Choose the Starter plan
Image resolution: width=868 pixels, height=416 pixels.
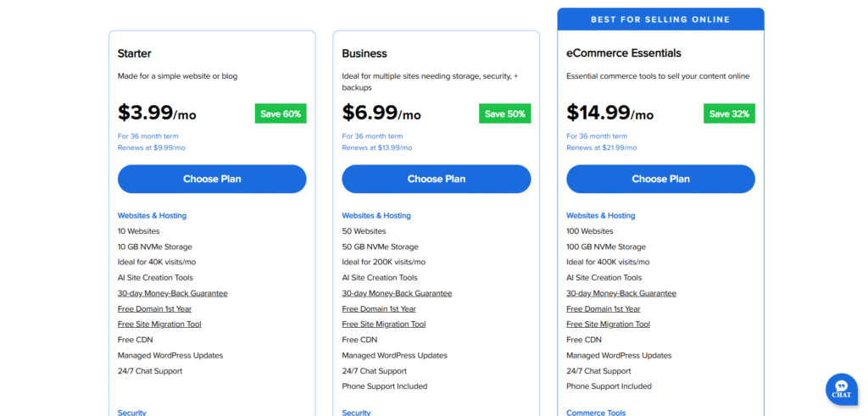point(212,179)
